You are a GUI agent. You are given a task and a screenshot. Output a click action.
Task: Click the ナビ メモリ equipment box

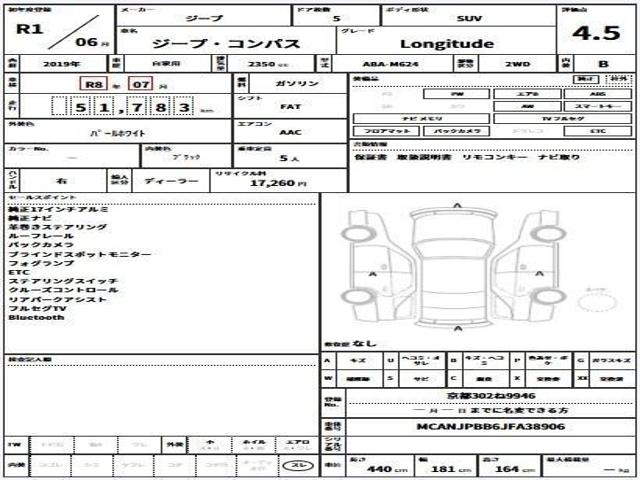pyautogui.click(x=421, y=119)
